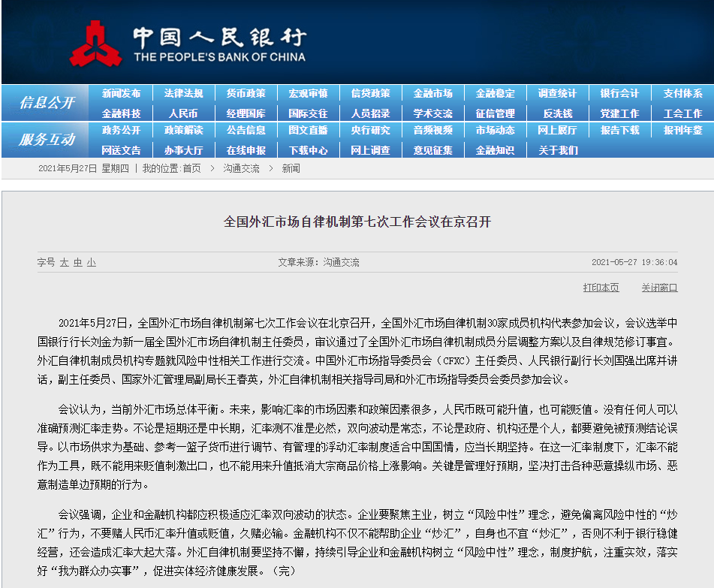
Task: Click the 信息公开 section header
Action: pyautogui.click(x=47, y=103)
